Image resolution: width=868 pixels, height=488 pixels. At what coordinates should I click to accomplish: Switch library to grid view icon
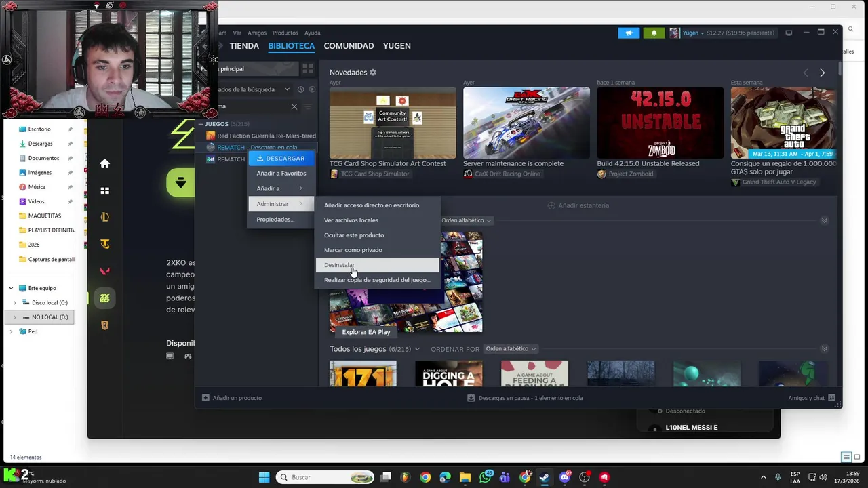pos(308,68)
